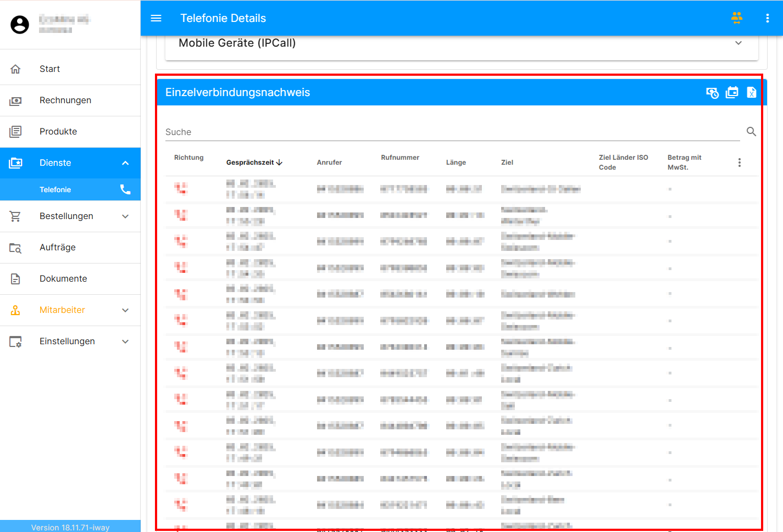Click the search magnifier icon

click(x=751, y=132)
